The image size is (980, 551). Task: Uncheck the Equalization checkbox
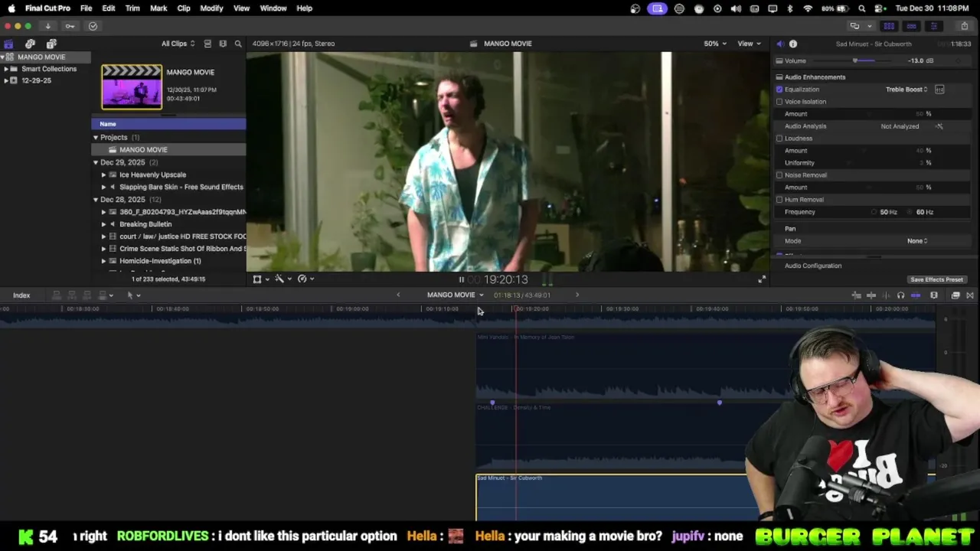click(779, 90)
